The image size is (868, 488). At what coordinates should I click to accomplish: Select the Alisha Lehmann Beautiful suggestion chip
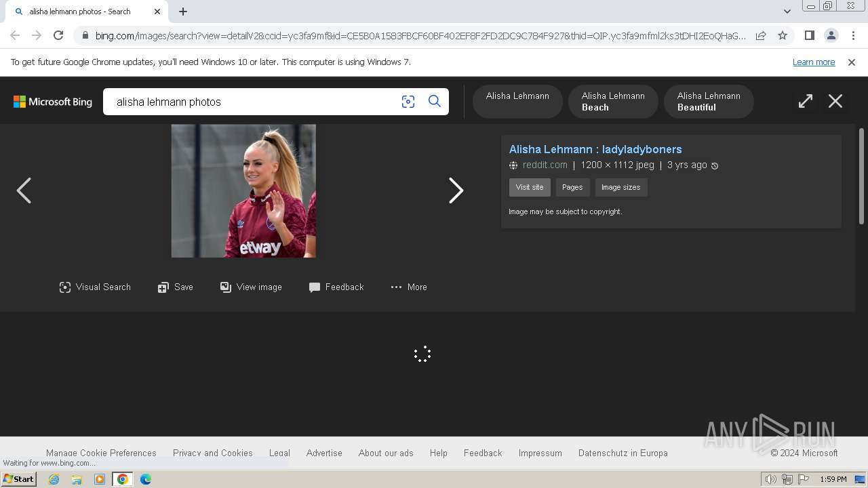[x=709, y=102]
